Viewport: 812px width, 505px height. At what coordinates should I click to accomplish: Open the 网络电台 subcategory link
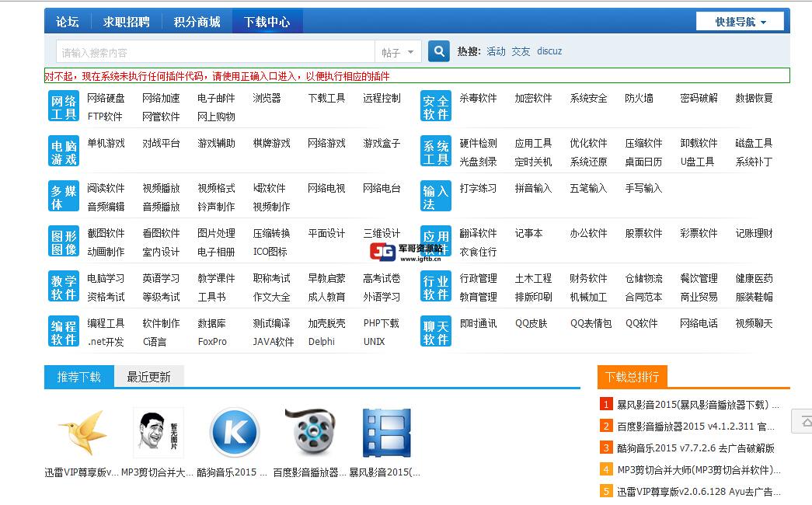(382, 188)
